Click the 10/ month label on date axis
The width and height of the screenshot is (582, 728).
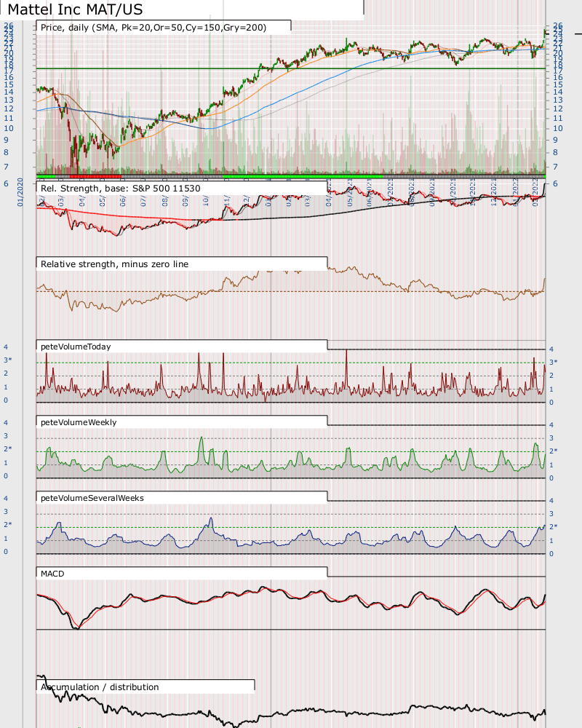tap(206, 201)
